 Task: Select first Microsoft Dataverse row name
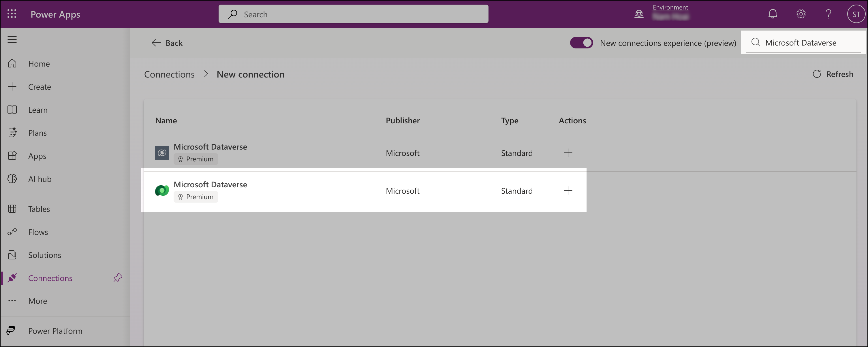(210, 147)
